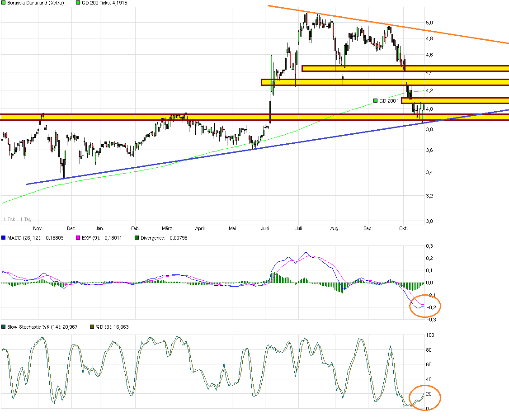Click the magenta EXP (9) legend swatch
The width and height of the screenshot is (509, 420).
(78, 238)
